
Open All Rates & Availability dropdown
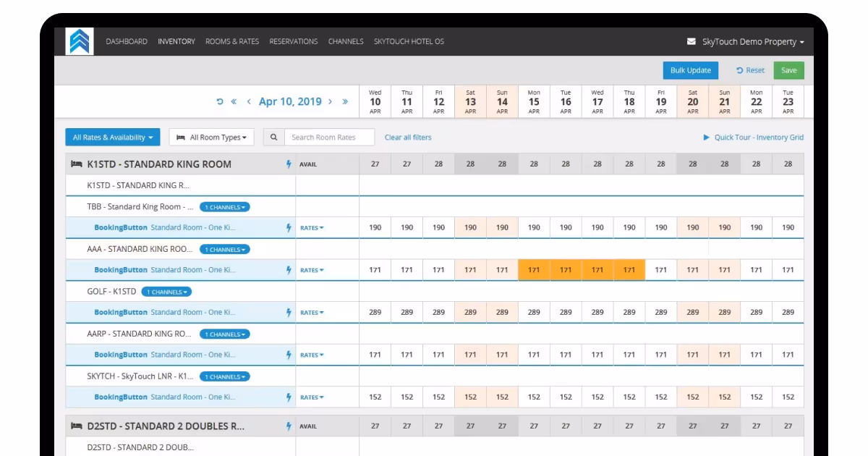(x=114, y=138)
